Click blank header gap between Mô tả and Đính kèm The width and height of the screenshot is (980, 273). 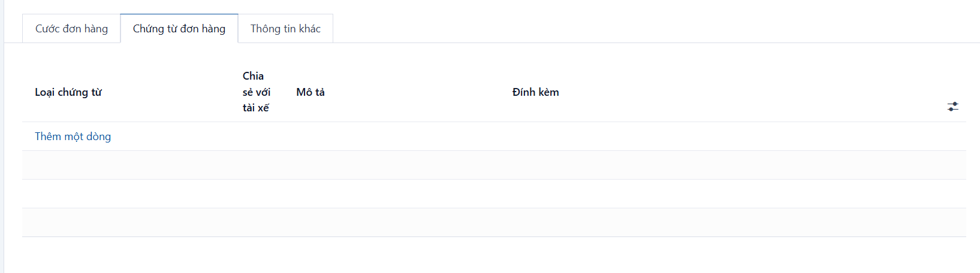tap(418, 92)
